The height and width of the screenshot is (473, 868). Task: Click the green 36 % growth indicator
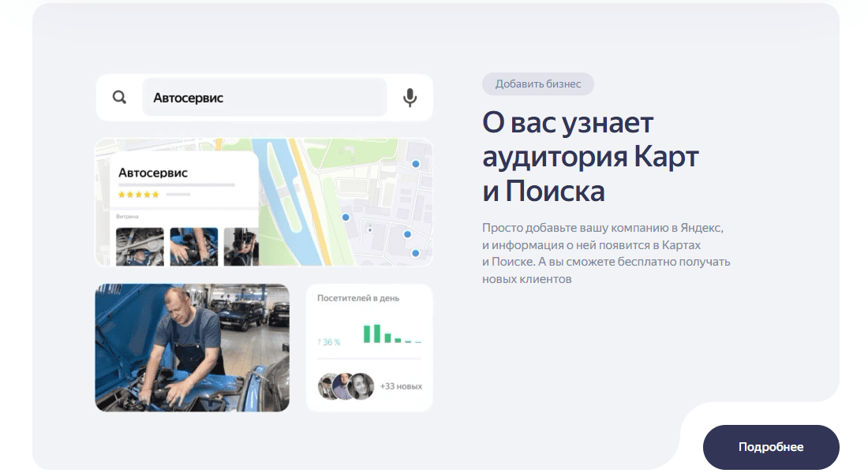(x=329, y=342)
